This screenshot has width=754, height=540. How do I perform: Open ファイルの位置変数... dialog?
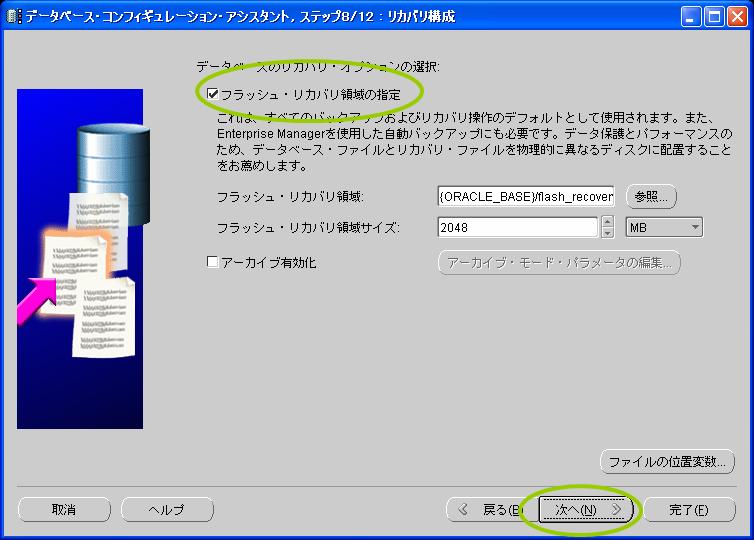tap(667, 462)
